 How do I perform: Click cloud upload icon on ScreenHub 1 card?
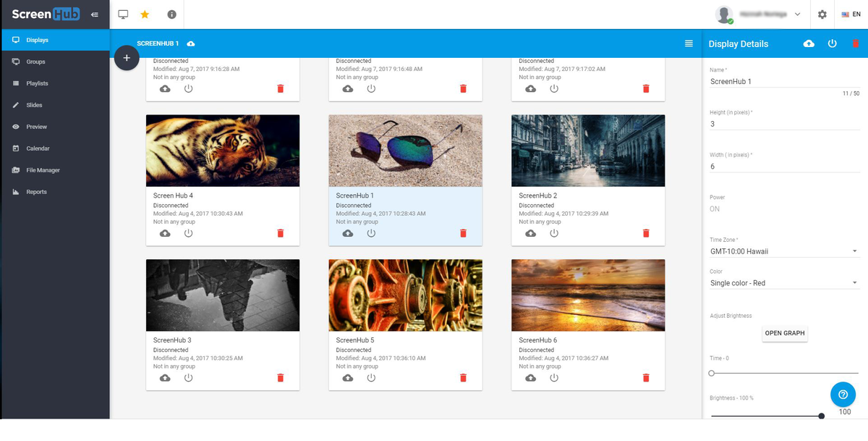[348, 233]
